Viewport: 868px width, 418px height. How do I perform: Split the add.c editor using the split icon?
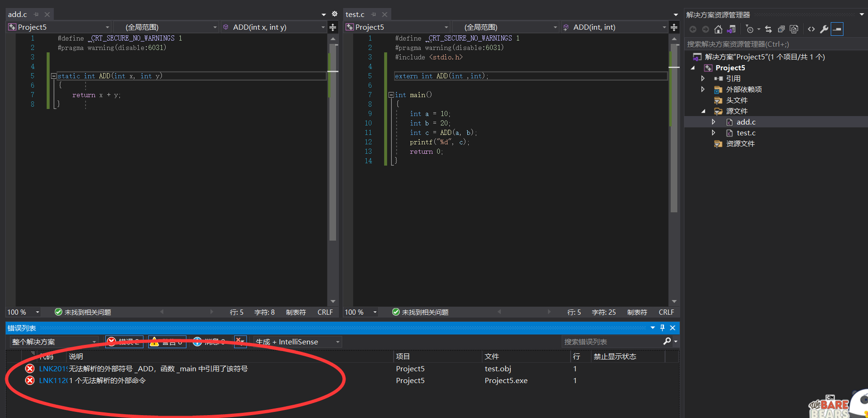point(332,27)
